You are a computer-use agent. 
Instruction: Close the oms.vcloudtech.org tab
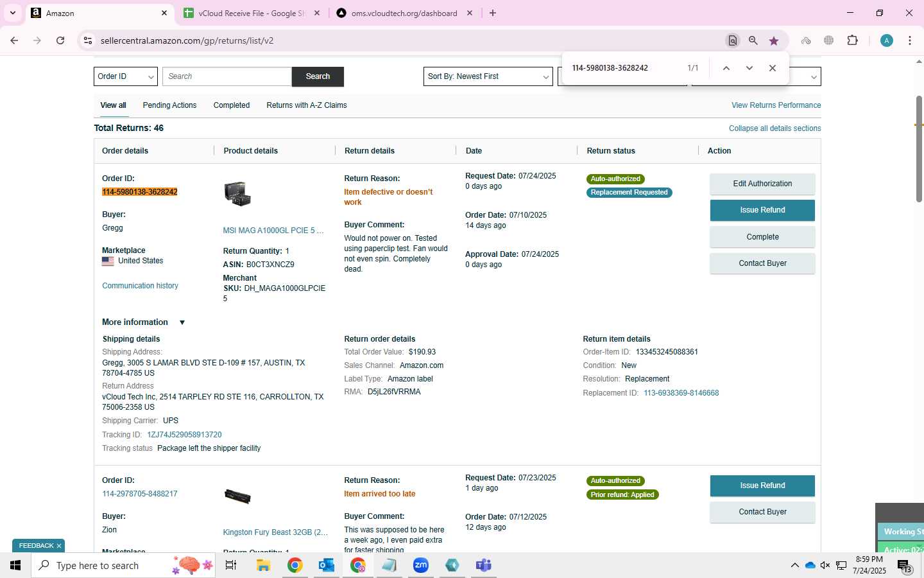pyautogui.click(x=470, y=13)
